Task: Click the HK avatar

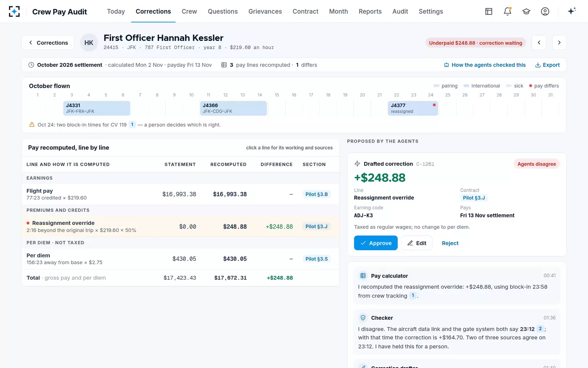Action: [89, 43]
